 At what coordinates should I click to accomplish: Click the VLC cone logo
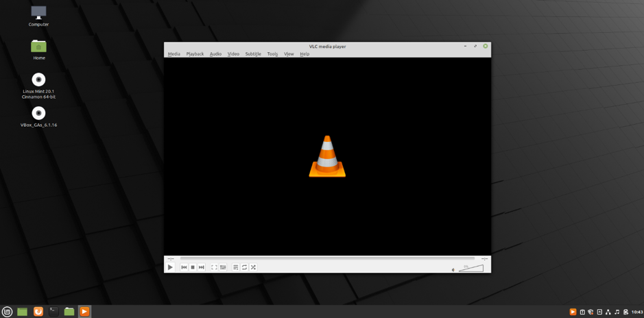(x=327, y=156)
